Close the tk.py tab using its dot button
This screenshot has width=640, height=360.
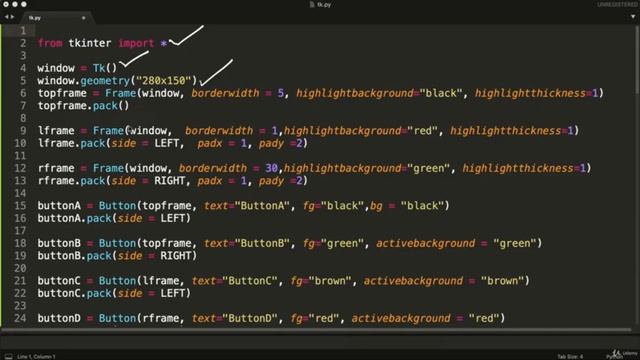pos(84,18)
